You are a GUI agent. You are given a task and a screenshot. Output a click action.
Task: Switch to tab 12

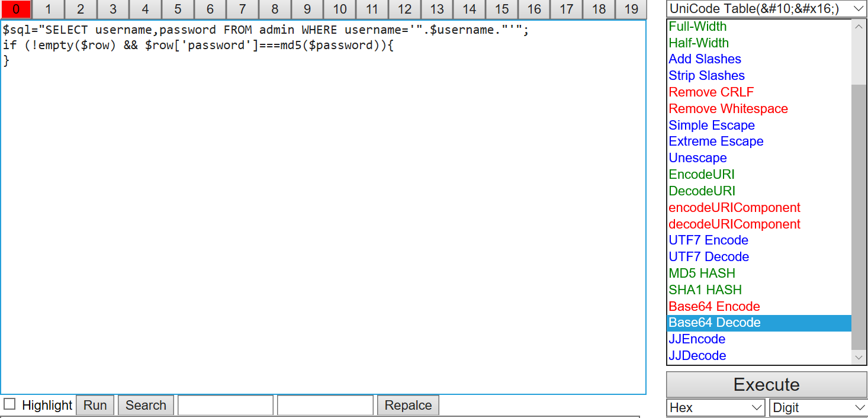pos(404,9)
